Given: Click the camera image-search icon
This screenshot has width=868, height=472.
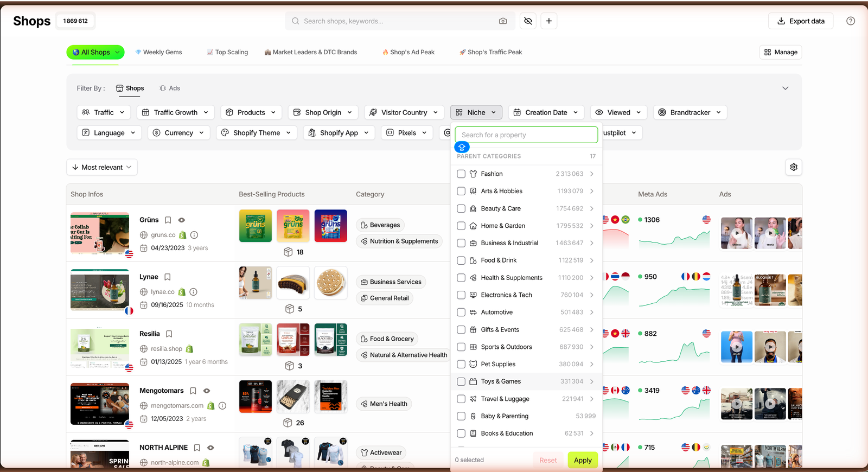Looking at the screenshot, I should 503,21.
